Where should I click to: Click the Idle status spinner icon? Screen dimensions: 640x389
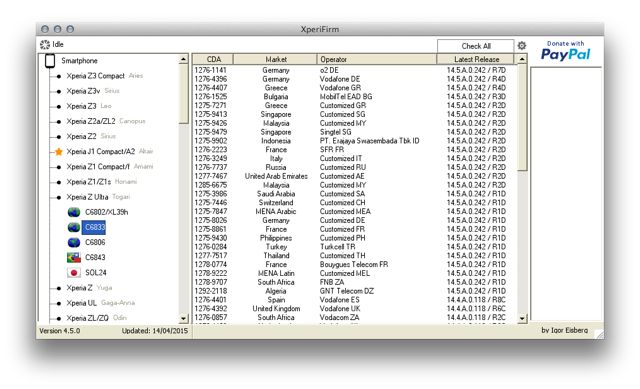45,44
